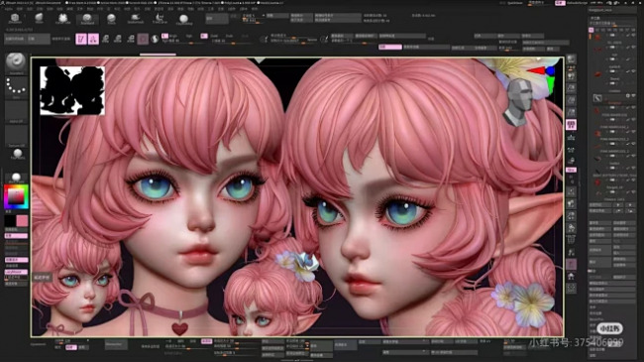Activate the Move transform mode icon
Viewport: 644px width, 362px height.
click(106, 39)
